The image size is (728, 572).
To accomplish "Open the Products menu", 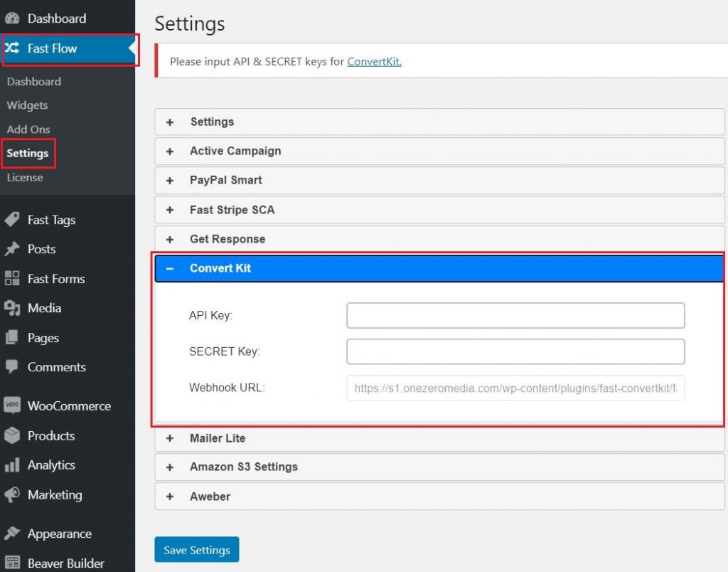I will click(x=68, y=436).
